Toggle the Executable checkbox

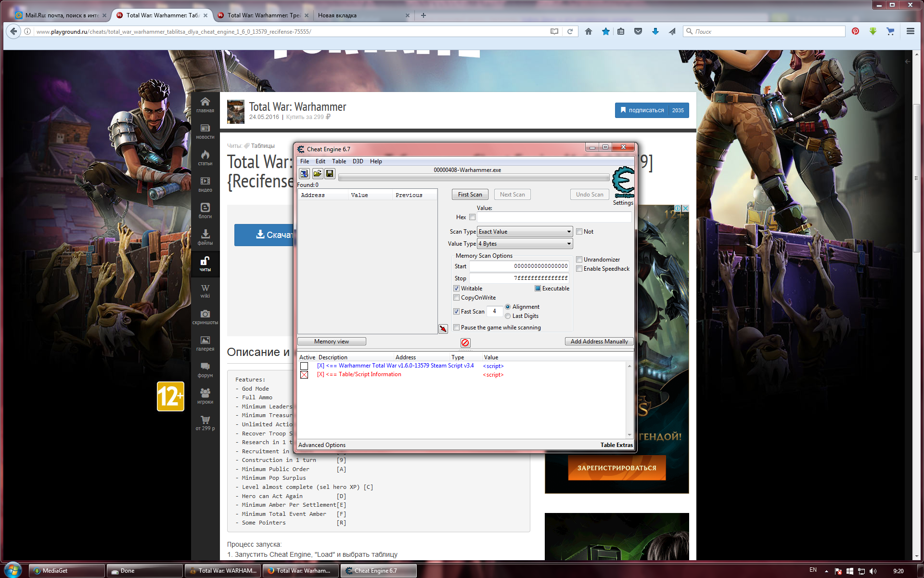point(538,289)
